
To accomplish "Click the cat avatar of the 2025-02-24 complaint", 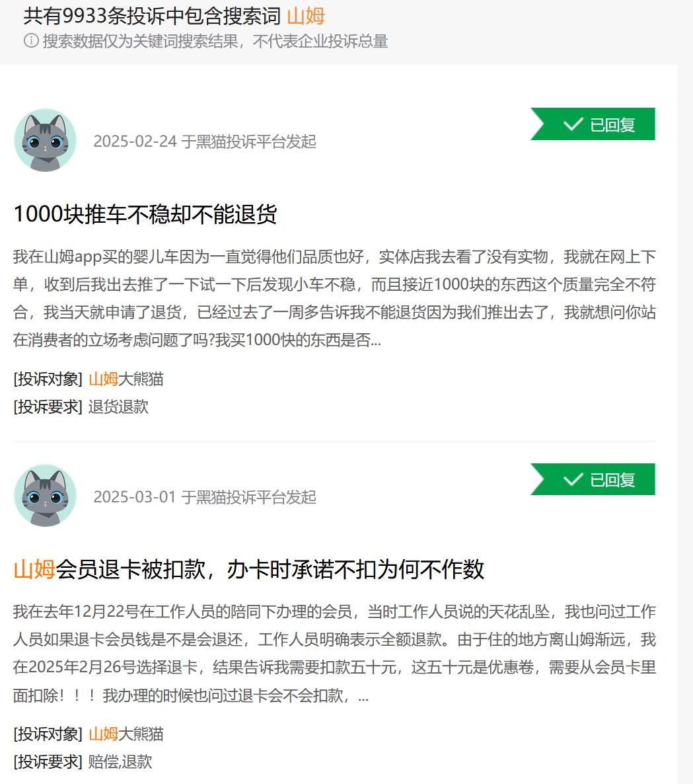I will (x=45, y=141).
